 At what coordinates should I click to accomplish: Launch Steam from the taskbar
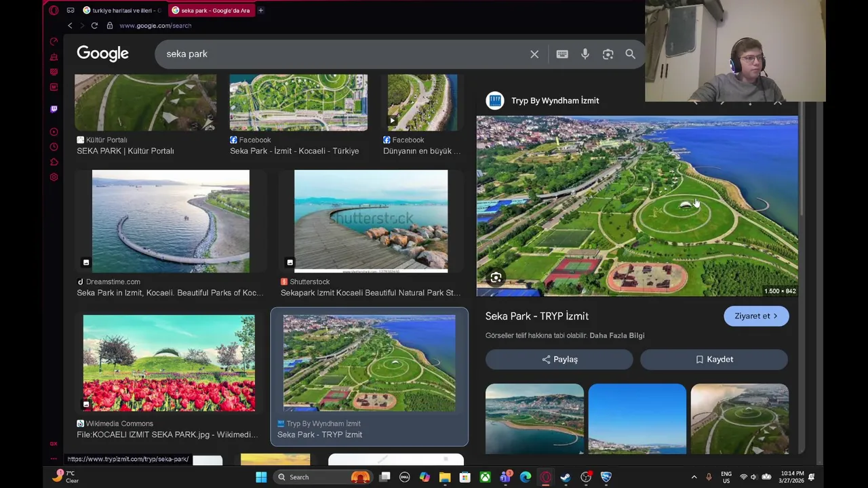[x=566, y=477]
